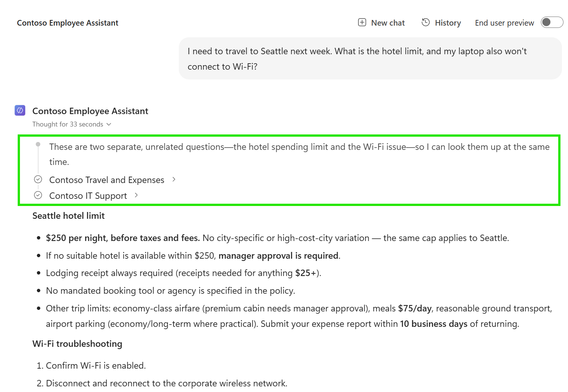Click the user message bubble about Seattle travel
This screenshot has height=392, width=568.
[x=370, y=58]
